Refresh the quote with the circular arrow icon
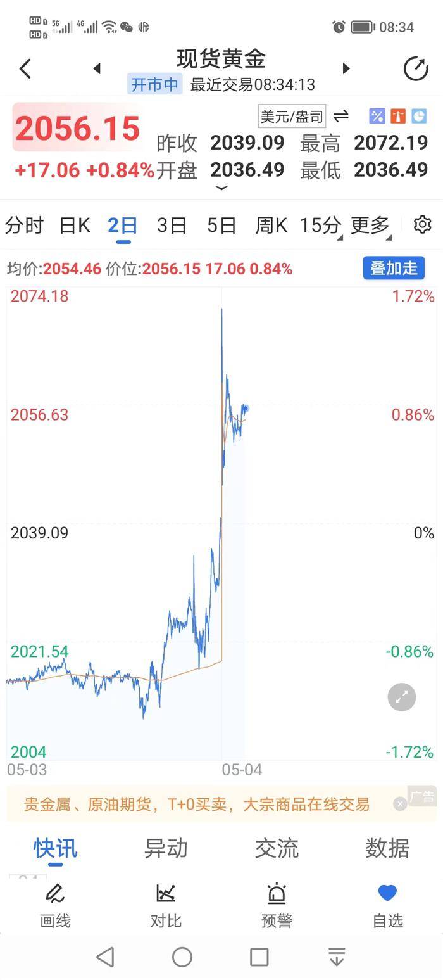 416,68
